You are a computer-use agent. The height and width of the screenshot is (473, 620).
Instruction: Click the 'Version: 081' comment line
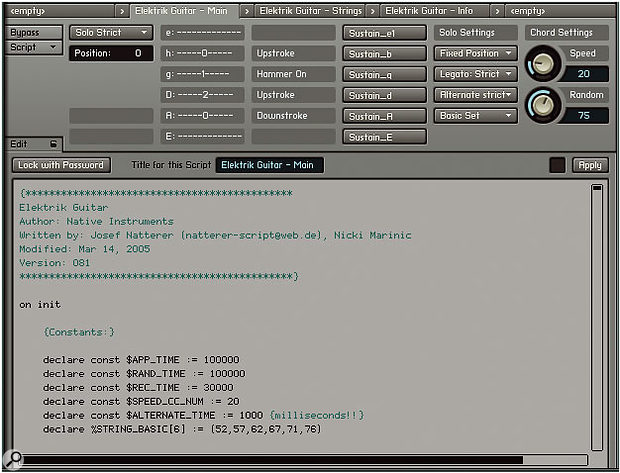pos(55,263)
